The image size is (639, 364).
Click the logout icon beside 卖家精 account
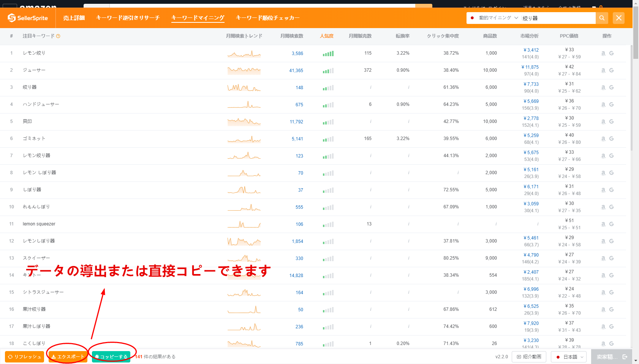coord(625,357)
